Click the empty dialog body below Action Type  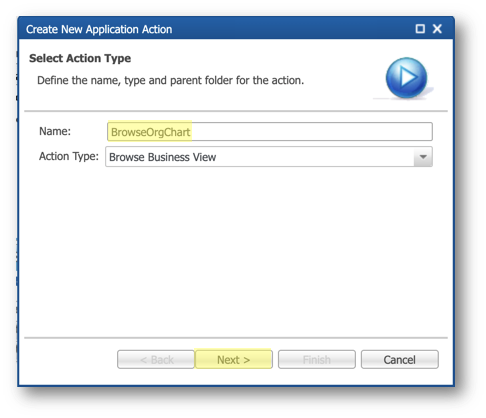click(x=236, y=250)
